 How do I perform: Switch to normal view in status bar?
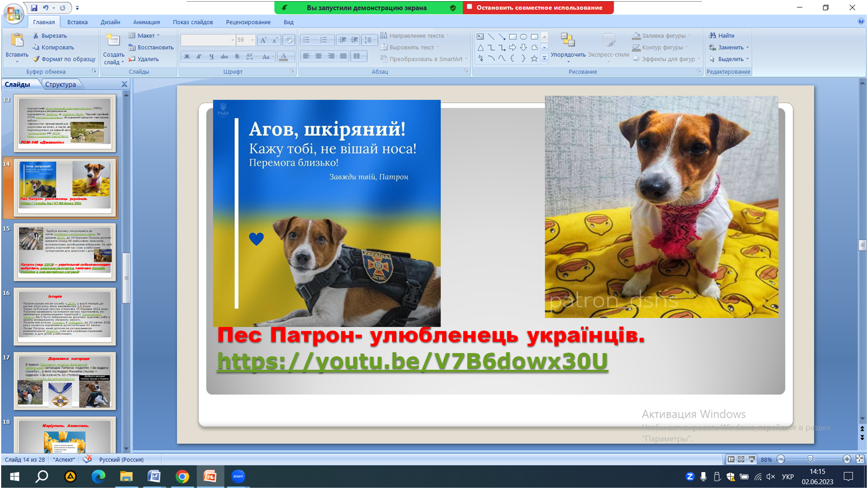click(x=731, y=459)
